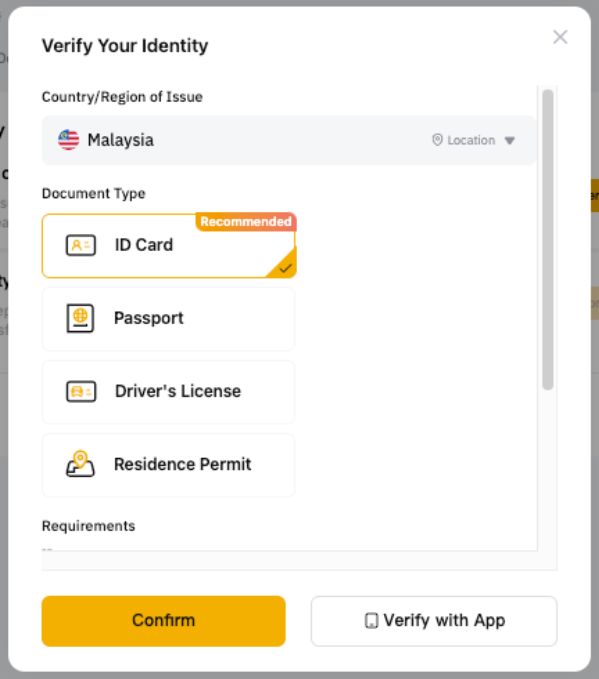
Task: Open the Country/Region of Issue dropdown
Action: (289, 140)
